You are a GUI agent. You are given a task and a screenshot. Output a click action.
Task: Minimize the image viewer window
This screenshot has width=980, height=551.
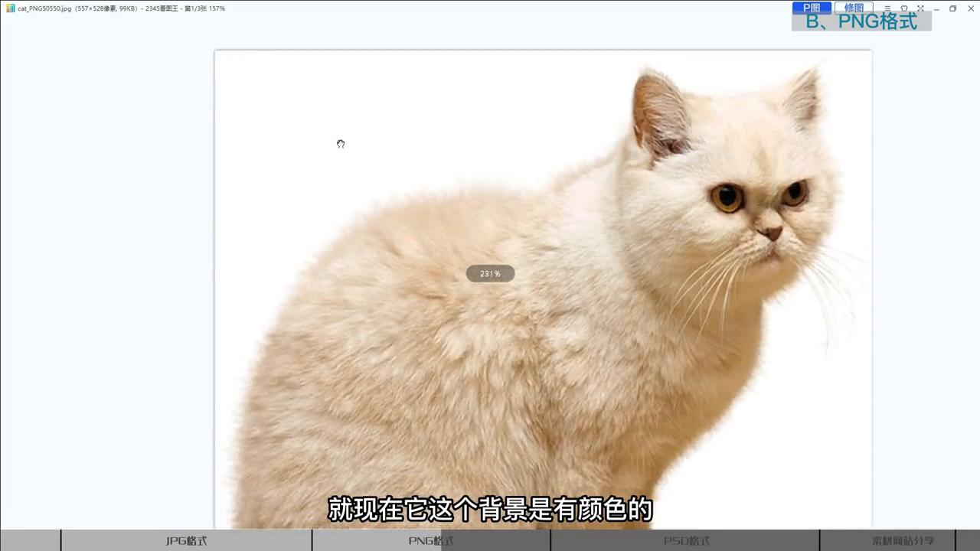937,8
